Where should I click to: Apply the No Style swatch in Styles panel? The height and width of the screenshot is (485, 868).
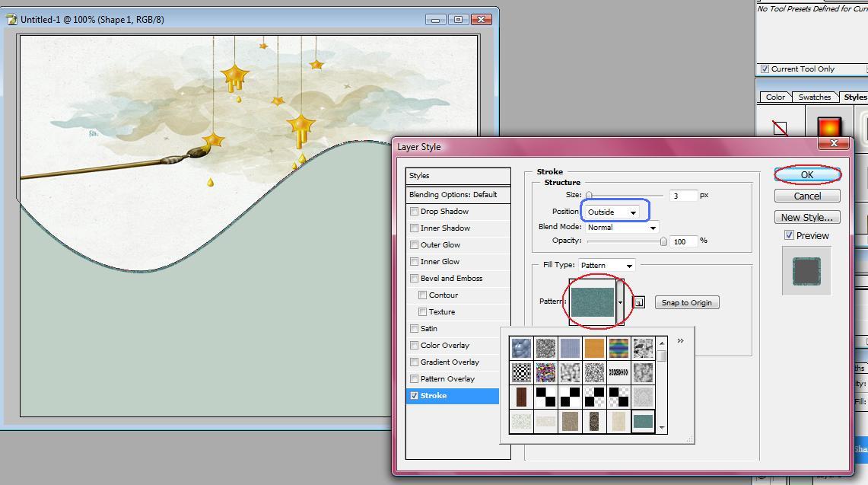[780, 128]
